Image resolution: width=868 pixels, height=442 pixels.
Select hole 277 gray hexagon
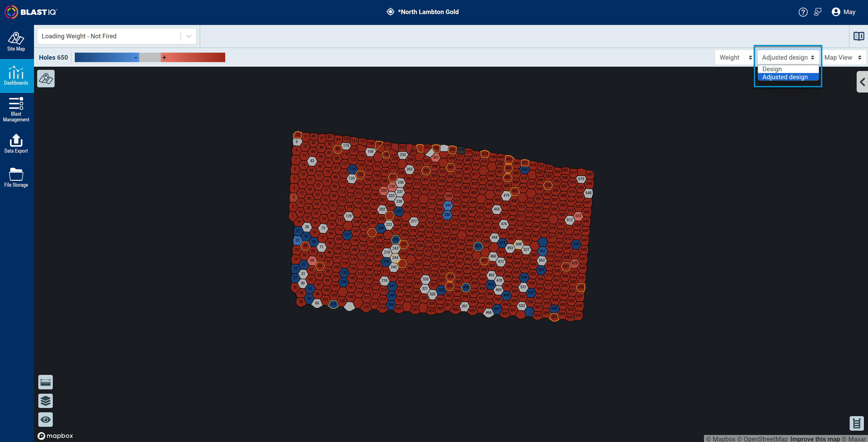414,221
